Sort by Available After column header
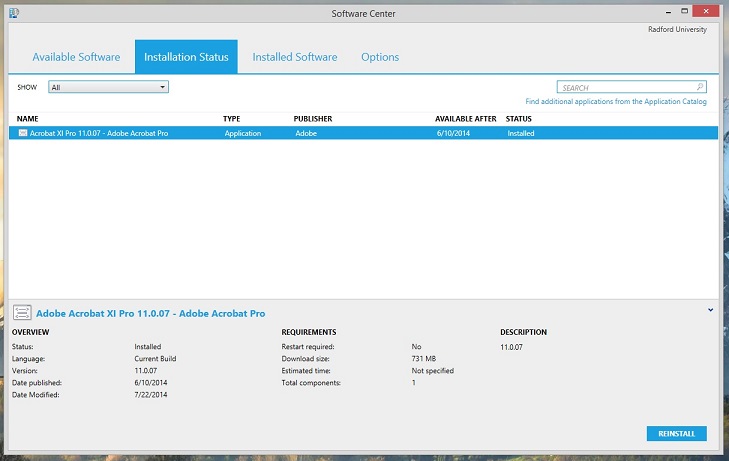Screen dimensions: 729x461 [466, 119]
